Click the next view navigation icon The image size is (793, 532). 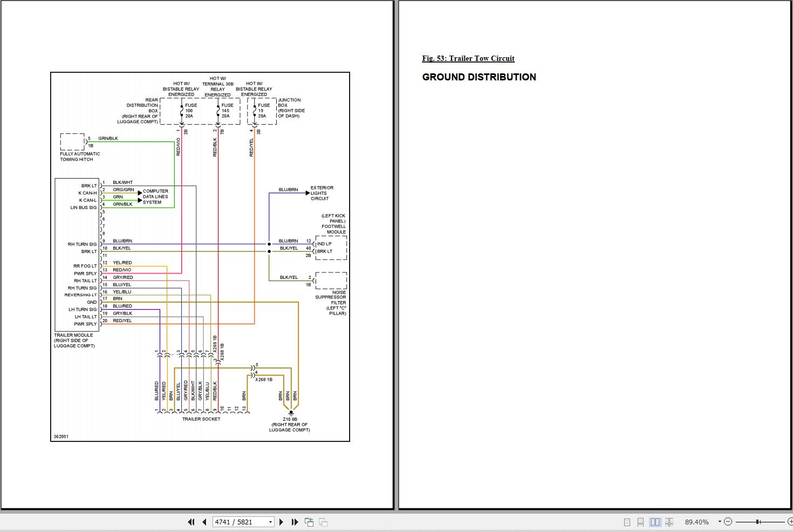pyautogui.click(x=323, y=522)
